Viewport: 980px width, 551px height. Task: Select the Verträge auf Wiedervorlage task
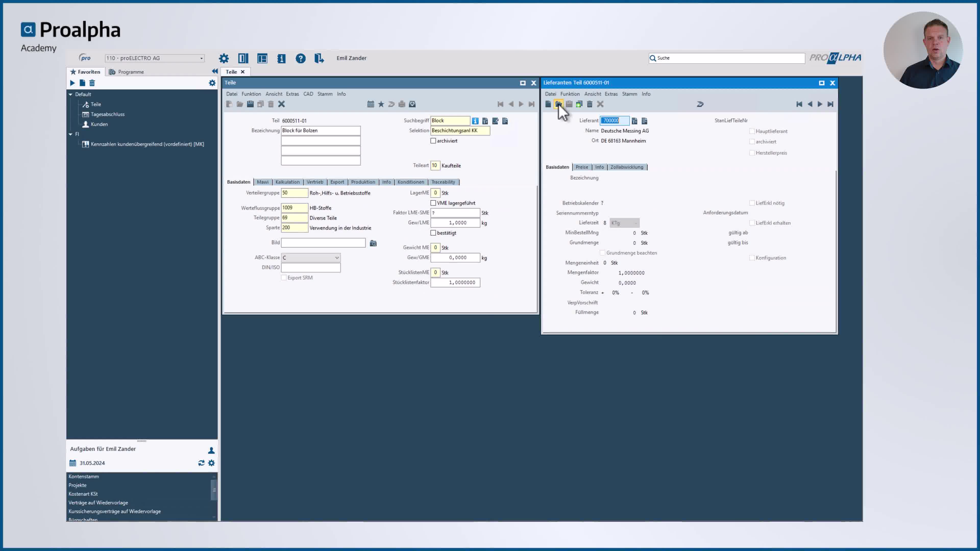point(98,503)
